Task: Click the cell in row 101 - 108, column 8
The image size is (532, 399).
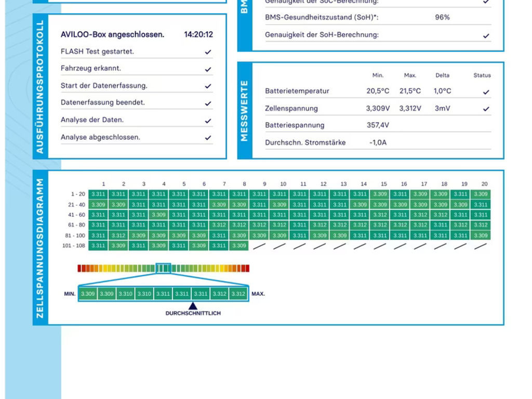Action: point(239,246)
